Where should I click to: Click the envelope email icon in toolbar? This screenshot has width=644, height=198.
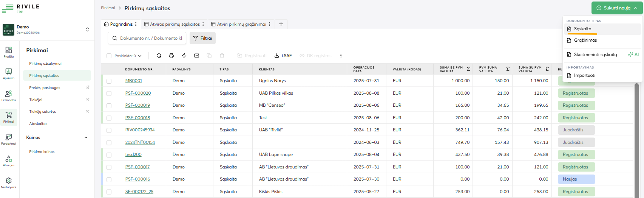[196, 56]
